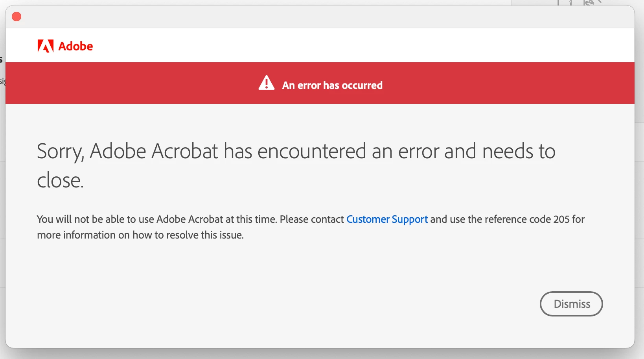644x359 pixels.
Task: Open the Customer Support link
Action: (387, 219)
